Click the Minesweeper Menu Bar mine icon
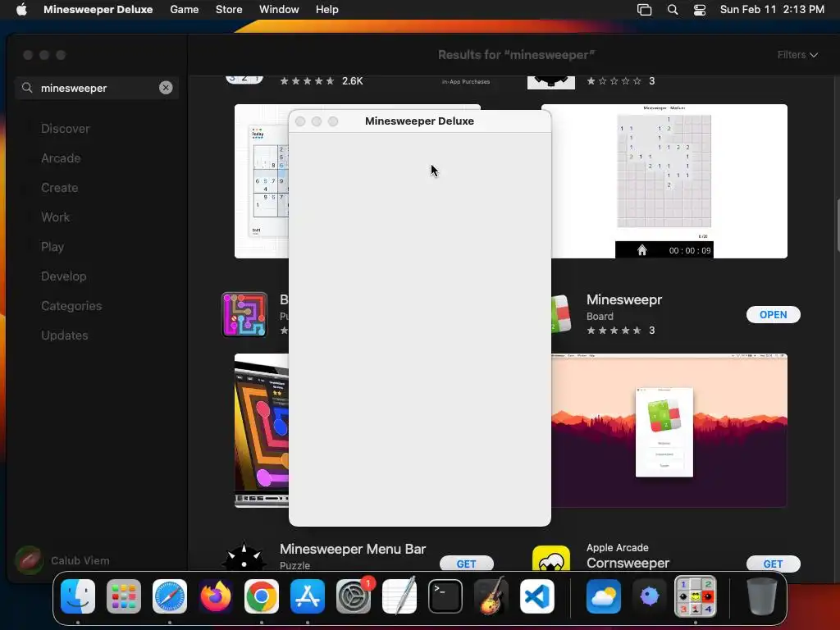 tap(244, 557)
